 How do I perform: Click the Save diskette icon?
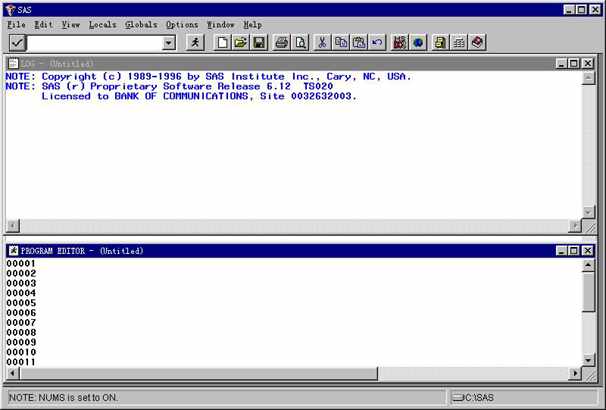[x=259, y=43]
